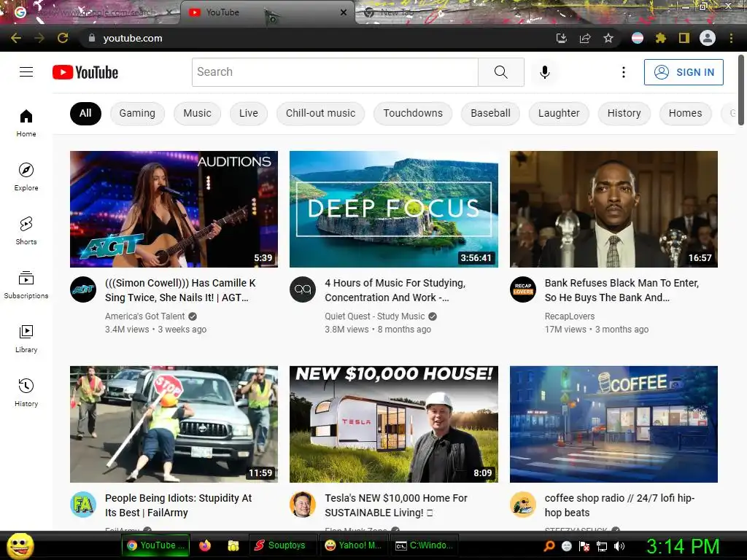
Task: Open Firefox from the taskbar
Action: click(x=205, y=545)
